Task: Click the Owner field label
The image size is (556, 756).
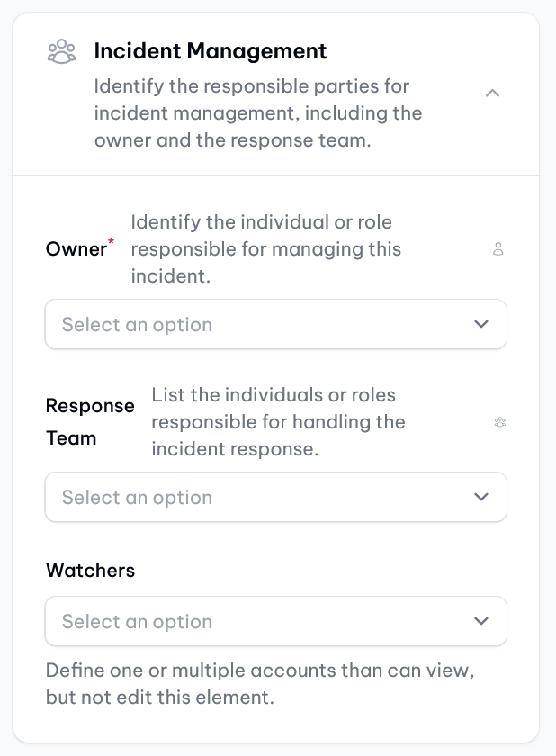Action: (76, 249)
